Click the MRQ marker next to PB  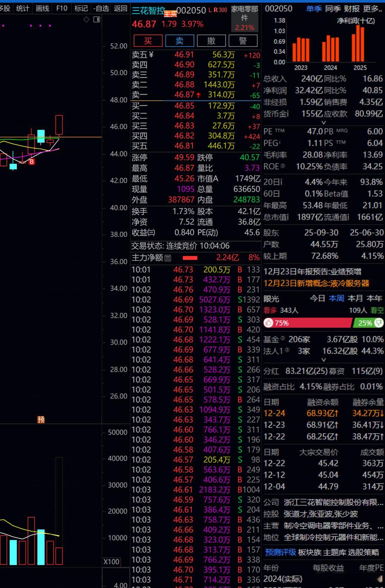tap(342, 130)
